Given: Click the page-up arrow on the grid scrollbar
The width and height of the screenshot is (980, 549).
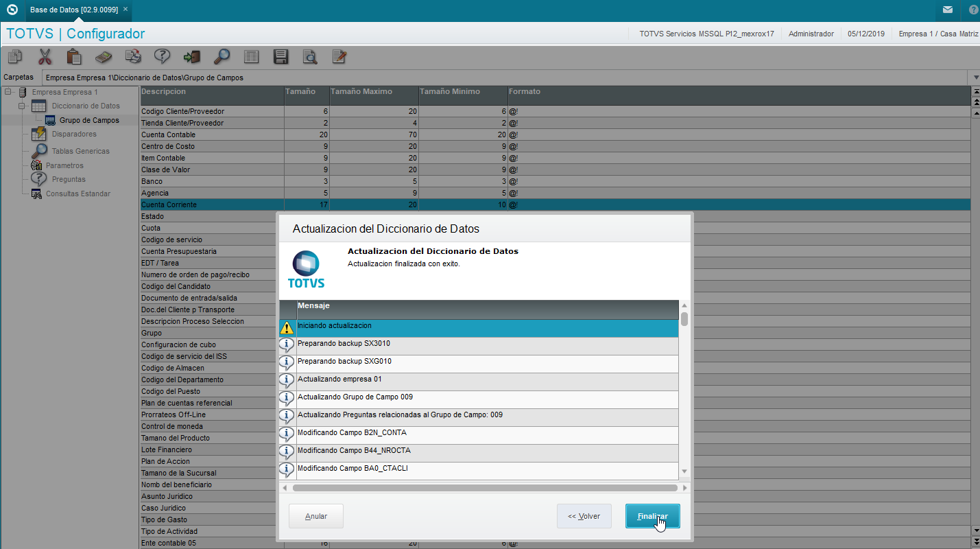Looking at the screenshot, I should [976, 102].
